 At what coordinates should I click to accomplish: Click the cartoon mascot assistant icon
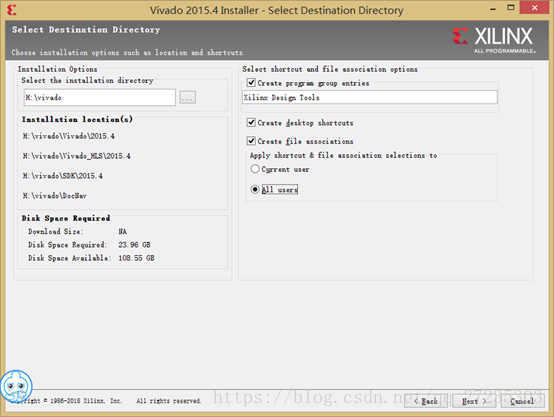(16, 386)
